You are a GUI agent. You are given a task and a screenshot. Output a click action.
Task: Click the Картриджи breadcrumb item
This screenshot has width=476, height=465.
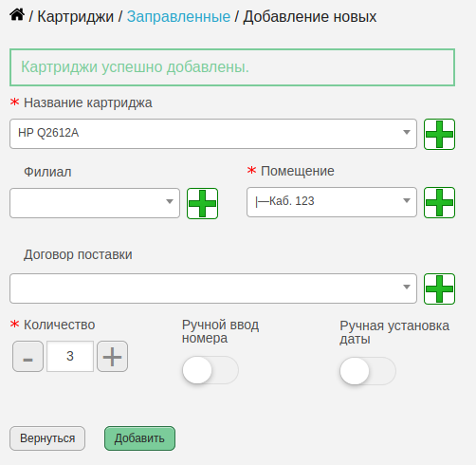76,16
